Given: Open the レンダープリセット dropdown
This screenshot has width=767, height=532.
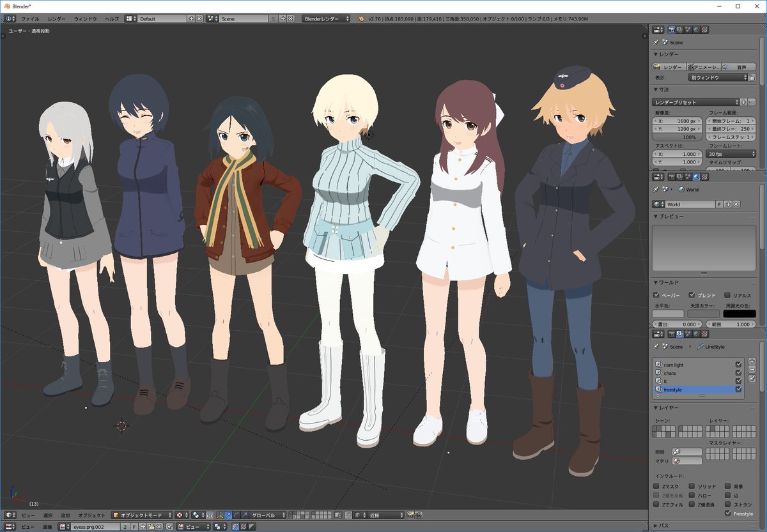Looking at the screenshot, I should point(695,102).
